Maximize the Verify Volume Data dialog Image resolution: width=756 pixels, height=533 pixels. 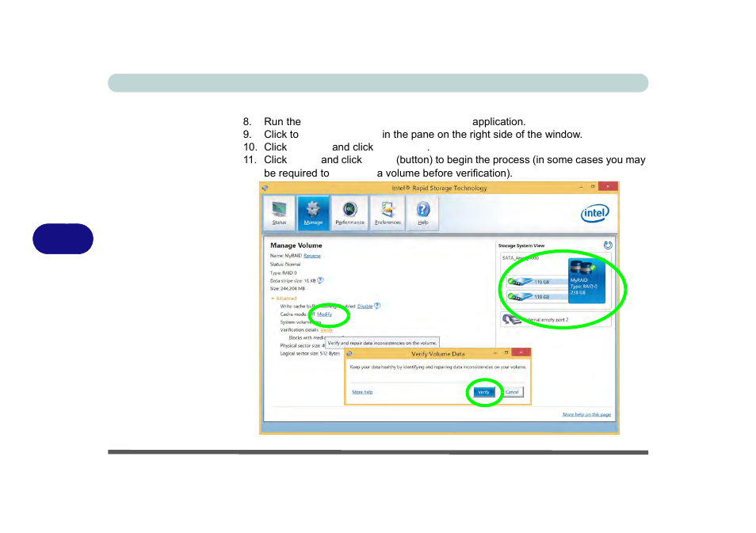tap(506, 352)
